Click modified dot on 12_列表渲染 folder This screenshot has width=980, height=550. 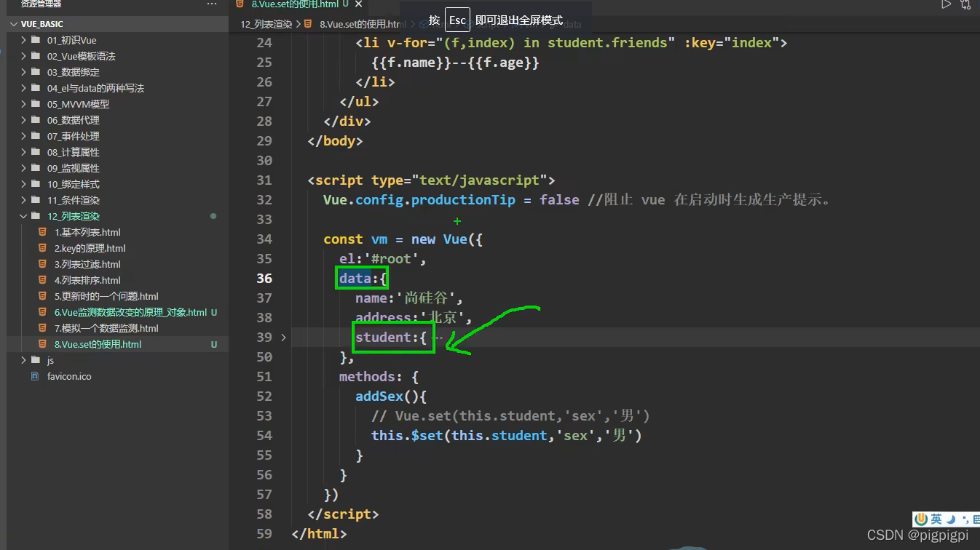tap(213, 216)
